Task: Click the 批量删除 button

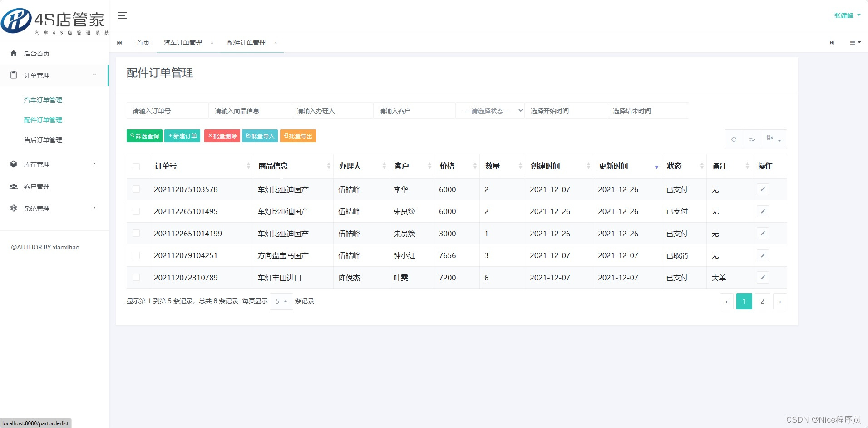Action: tap(222, 136)
